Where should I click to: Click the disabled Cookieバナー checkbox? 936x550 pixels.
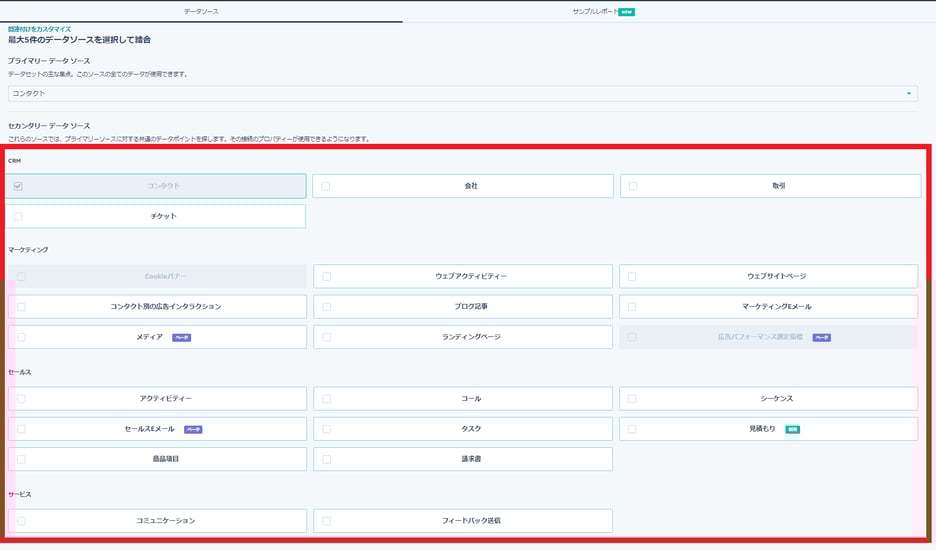pos(21,276)
